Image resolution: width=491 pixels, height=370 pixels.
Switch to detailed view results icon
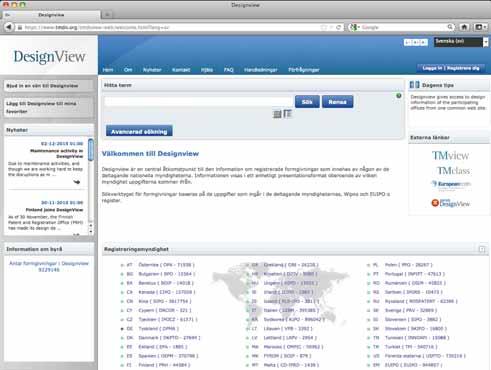tap(287, 114)
